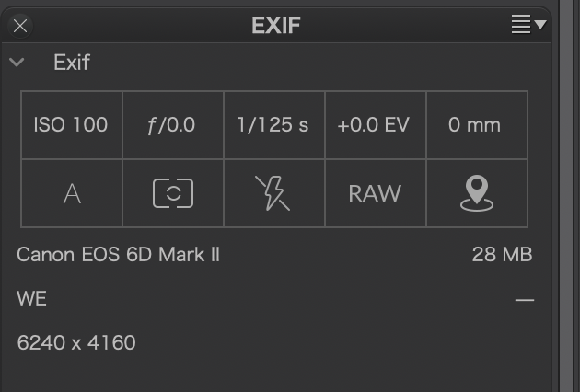Viewport: 580px width, 392px height.
Task: Close the EXIF panel with X icon
Action: pyautogui.click(x=20, y=27)
